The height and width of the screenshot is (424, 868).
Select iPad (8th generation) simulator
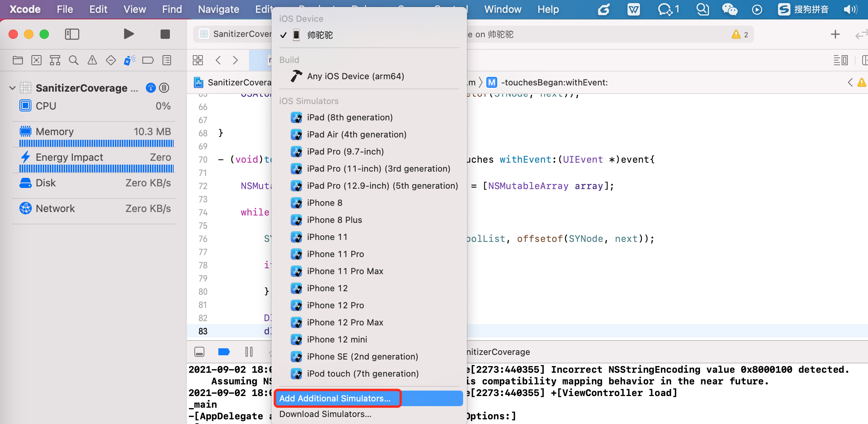(x=369, y=117)
